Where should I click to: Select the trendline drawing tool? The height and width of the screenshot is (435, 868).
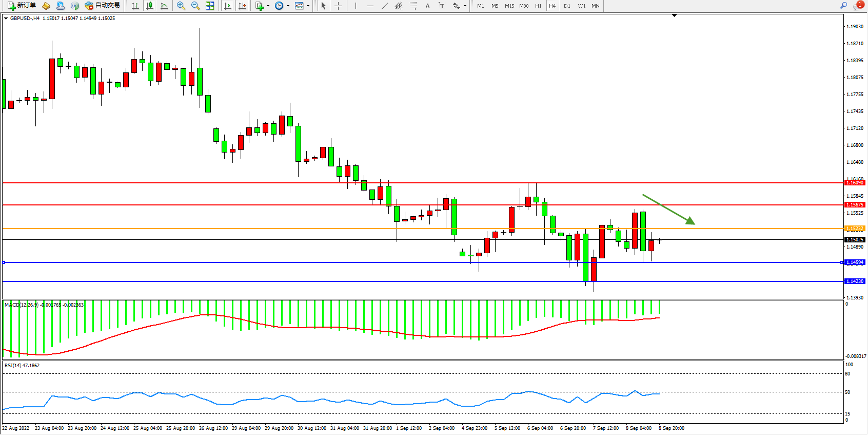tap(385, 6)
